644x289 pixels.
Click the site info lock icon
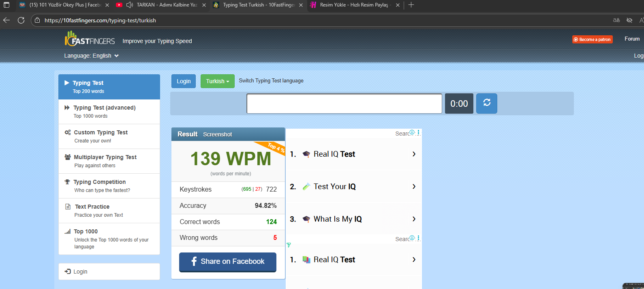pyautogui.click(x=37, y=20)
